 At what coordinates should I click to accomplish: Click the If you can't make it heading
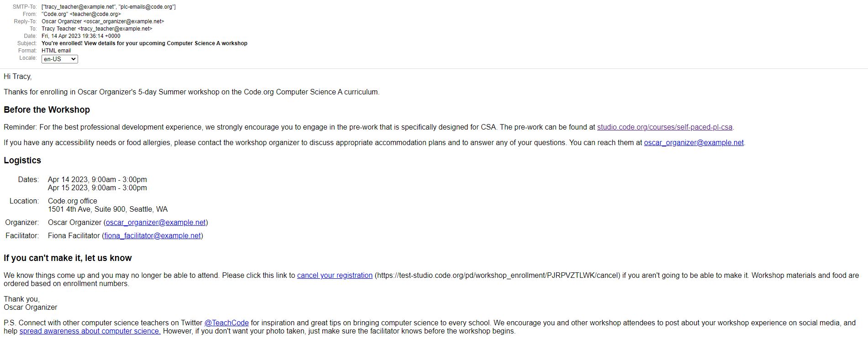(68, 258)
